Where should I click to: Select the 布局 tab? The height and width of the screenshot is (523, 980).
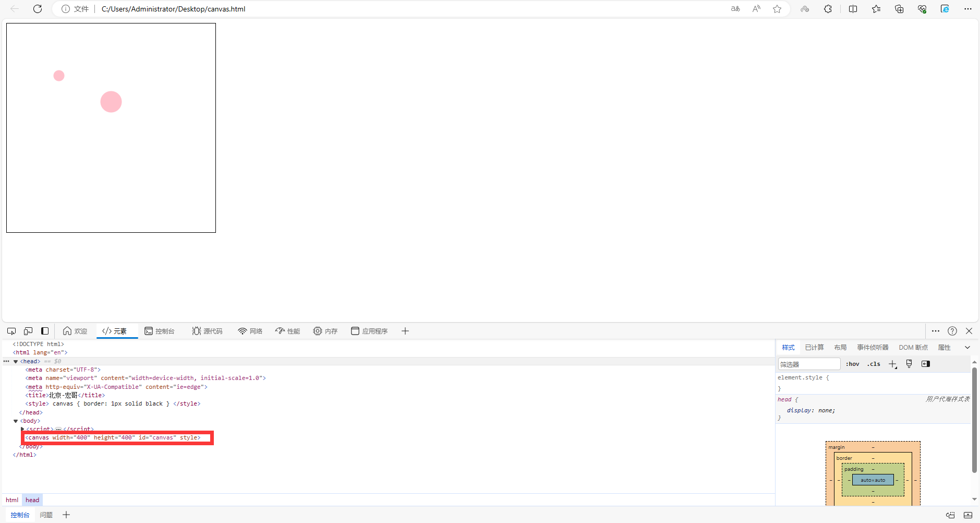click(840, 347)
